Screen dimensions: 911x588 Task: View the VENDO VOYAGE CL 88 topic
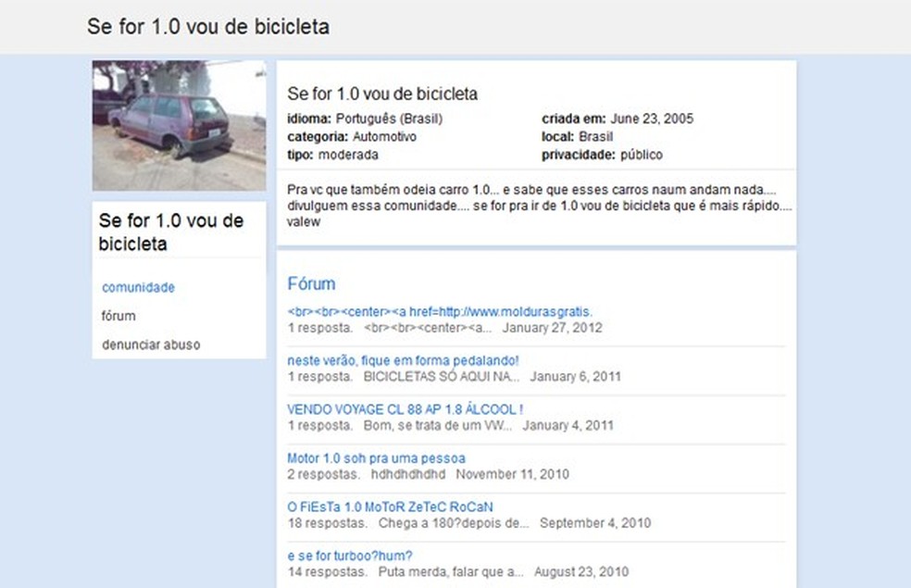pos(405,409)
